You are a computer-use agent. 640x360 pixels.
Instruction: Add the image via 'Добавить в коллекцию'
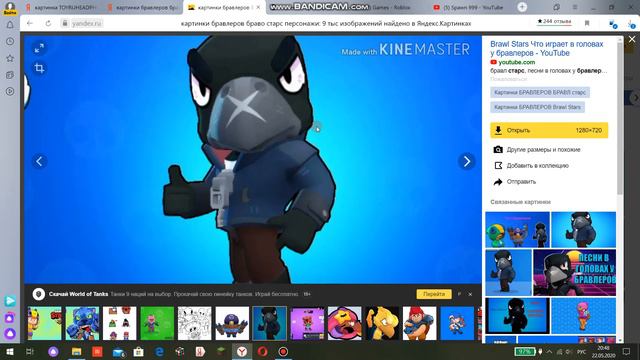pyautogui.click(x=538, y=166)
